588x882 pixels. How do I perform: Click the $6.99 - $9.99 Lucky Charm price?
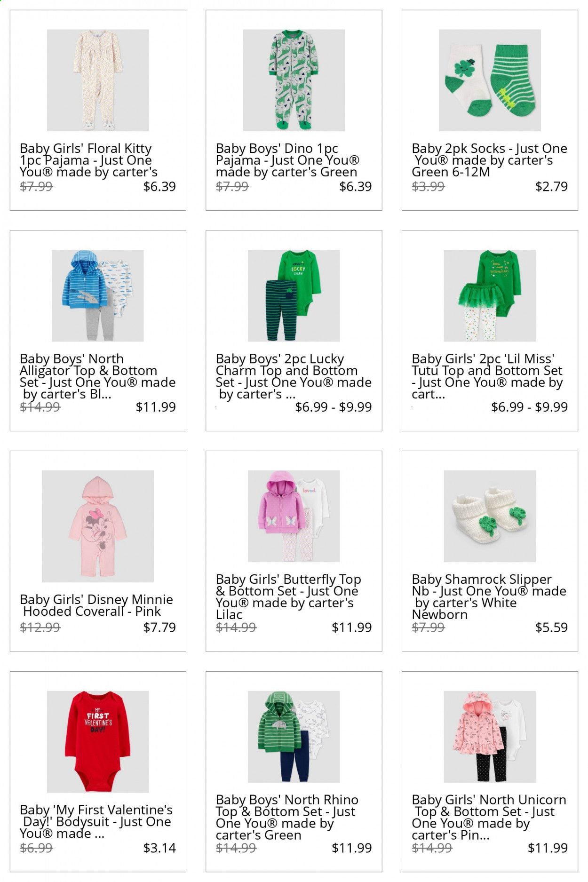(x=334, y=407)
